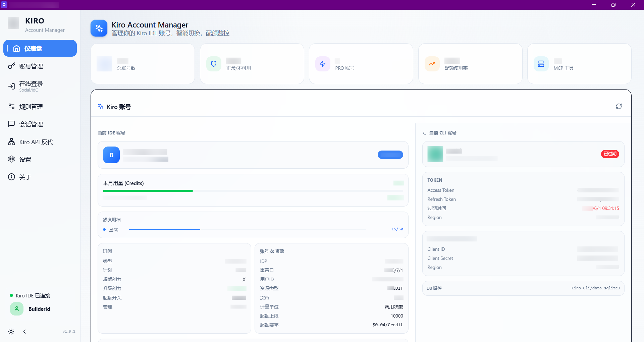Click the Kiro-Cli/data.sqlite3 DB path
This screenshot has height=342, width=644.
(x=596, y=288)
